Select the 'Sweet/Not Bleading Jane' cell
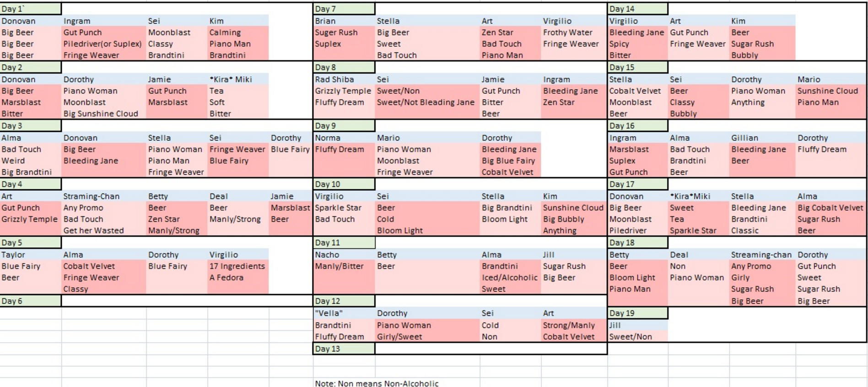The height and width of the screenshot is (387, 868). tap(427, 102)
